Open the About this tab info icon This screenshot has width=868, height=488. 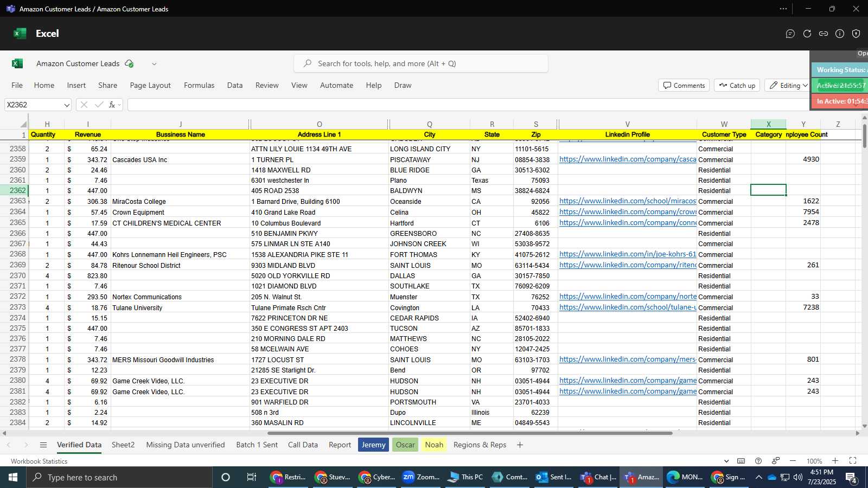(840, 34)
